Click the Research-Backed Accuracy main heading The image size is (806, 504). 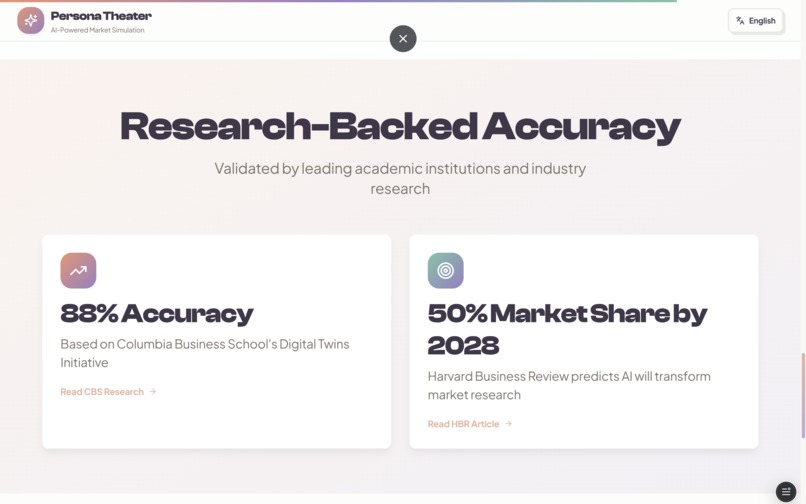click(x=400, y=127)
